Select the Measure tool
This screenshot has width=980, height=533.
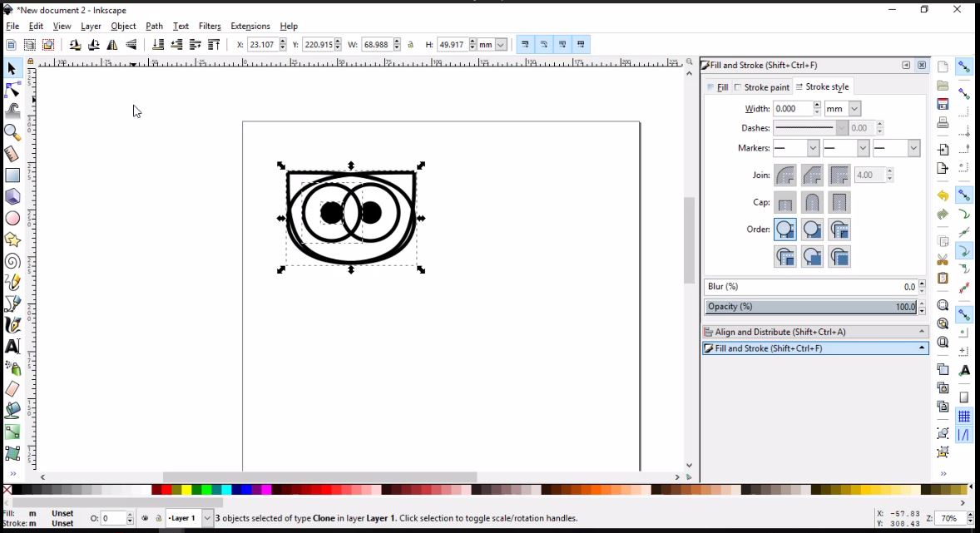(12, 154)
